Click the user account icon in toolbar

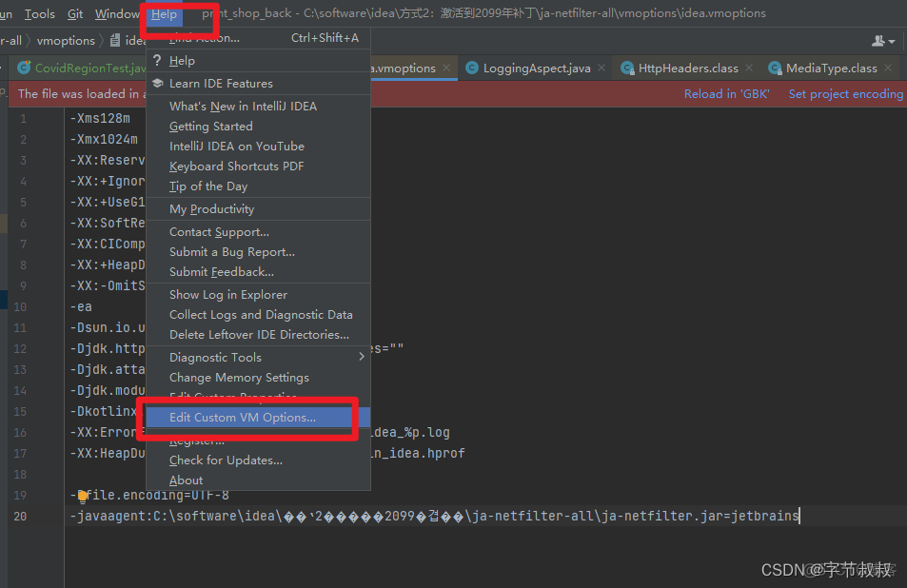tap(878, 41)
